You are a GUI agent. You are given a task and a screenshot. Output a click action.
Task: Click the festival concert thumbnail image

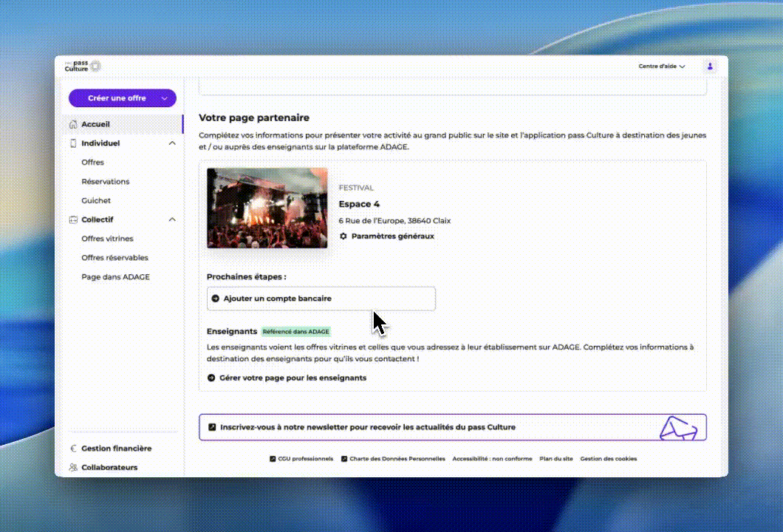tap(267, 208)
